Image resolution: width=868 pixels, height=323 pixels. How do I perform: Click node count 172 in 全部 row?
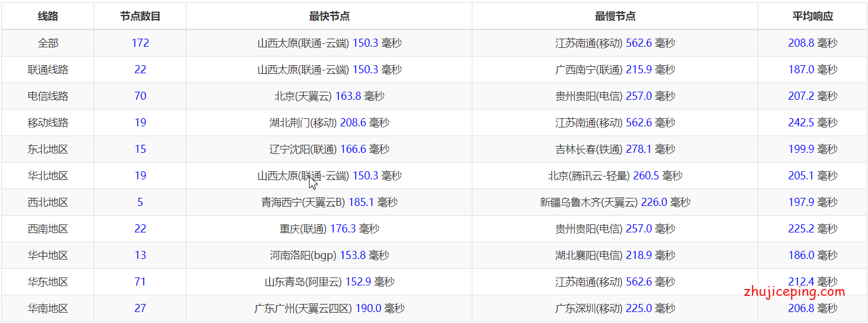(x=140, y=43)
